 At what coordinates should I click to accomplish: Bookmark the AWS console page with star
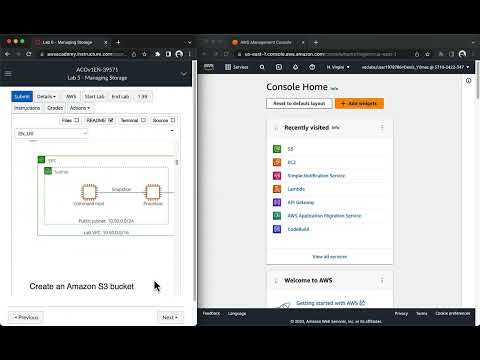coord(428,54)
